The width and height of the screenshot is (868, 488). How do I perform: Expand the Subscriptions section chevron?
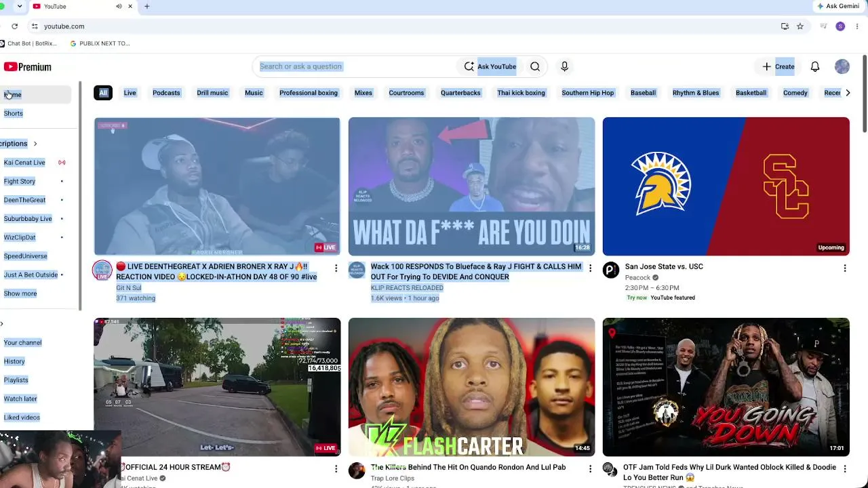pyautogui.click(x=35, y=144)
